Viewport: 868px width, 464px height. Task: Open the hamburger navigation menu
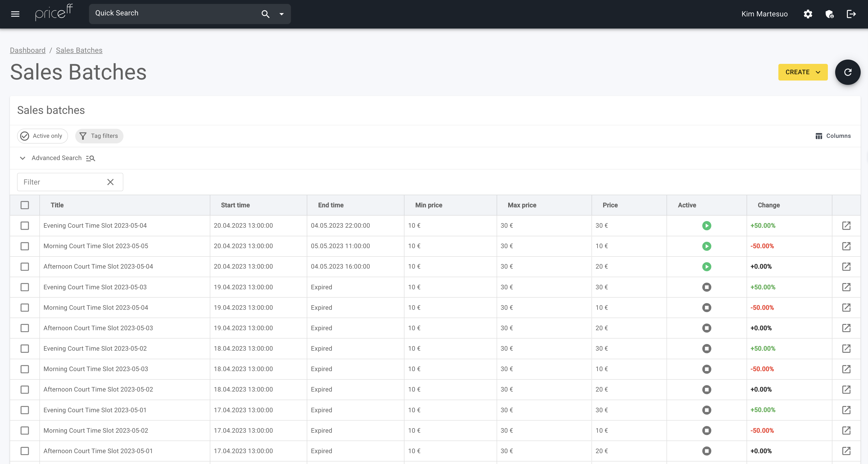(15, 14)
